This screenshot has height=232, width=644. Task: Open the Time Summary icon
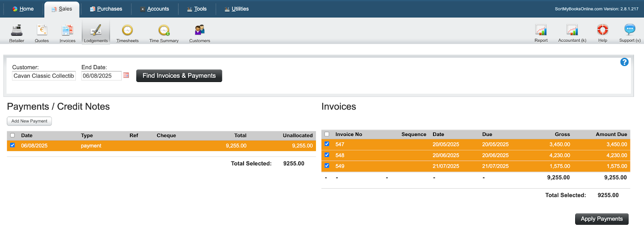point(164,31)
